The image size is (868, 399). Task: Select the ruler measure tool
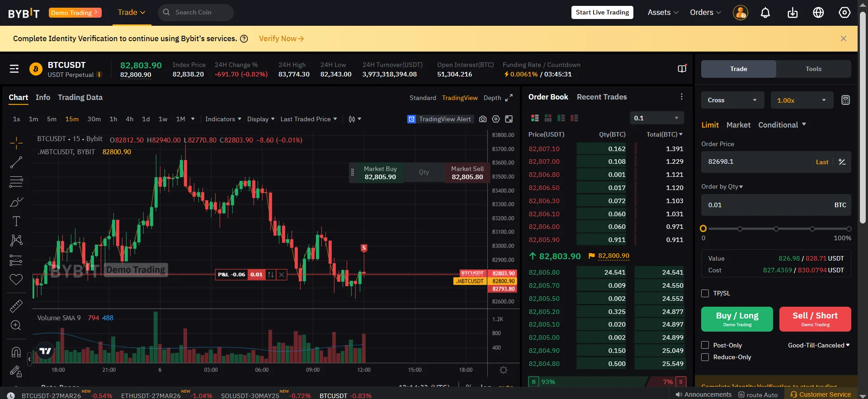pos(16,306)
